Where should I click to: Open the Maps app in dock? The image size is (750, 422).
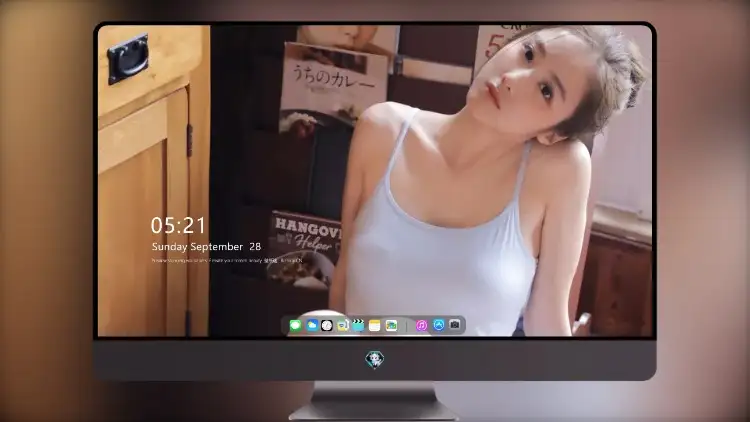(x=391, y=326)
